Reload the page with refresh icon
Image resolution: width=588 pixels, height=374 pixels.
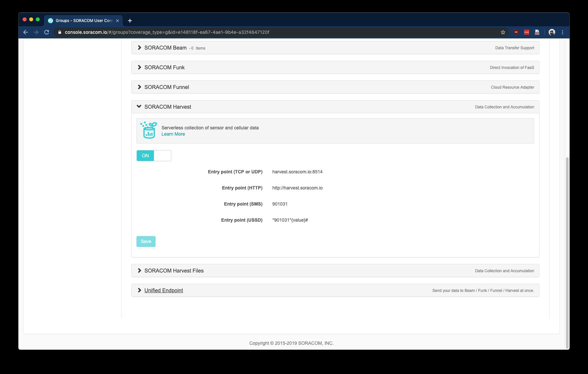click(x=47, y=32)
